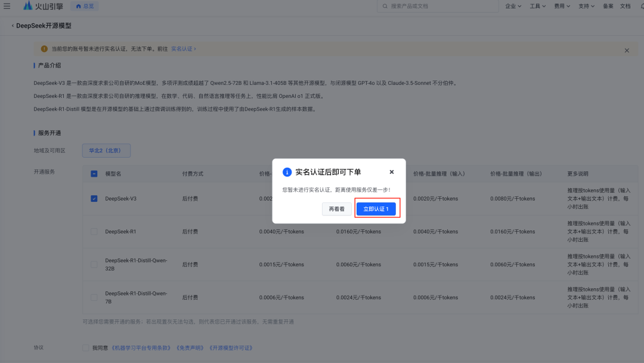This screenshot has height=363, width=644.
Task: Click the search magnifier icon
Action: tap(385, 6)
